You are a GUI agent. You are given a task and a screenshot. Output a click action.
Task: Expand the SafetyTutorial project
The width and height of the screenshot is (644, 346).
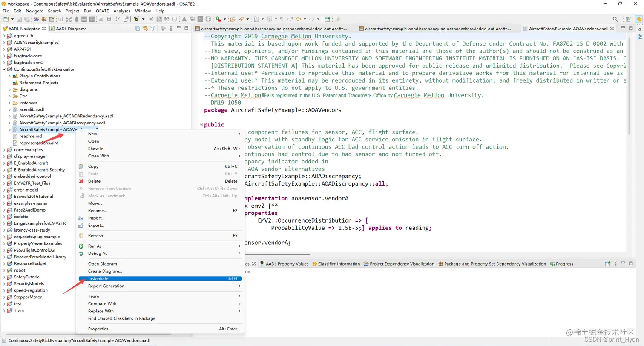click(x=4, y=277)
